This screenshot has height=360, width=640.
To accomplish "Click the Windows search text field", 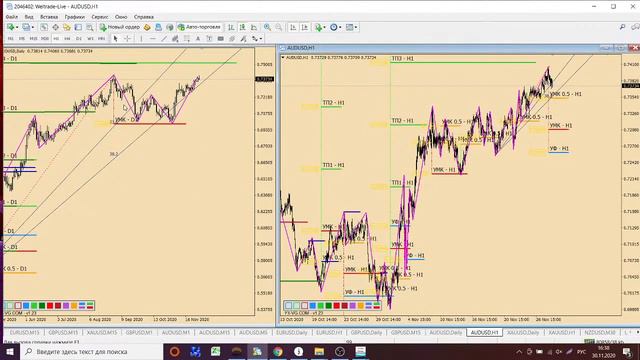I will click(92, 351).
